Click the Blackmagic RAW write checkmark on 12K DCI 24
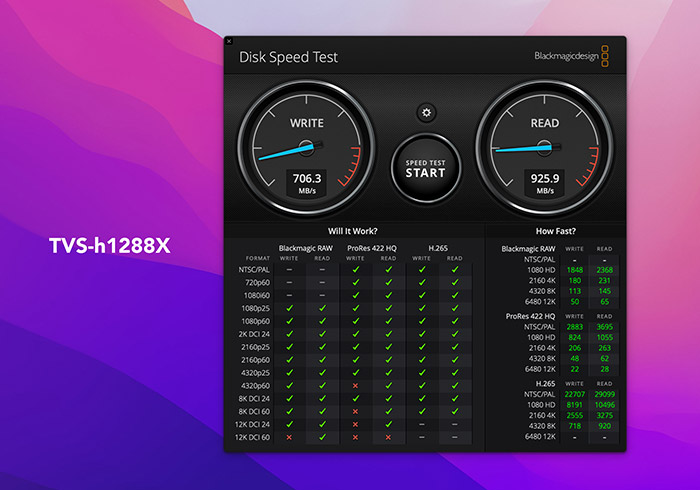This screenshot has width=700, height=490. 289,424
